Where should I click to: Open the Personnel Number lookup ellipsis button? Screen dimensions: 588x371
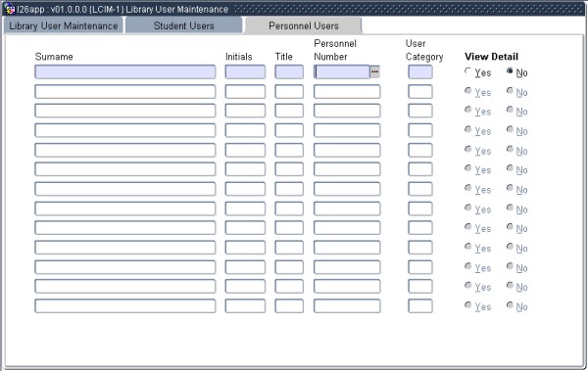[x=374, y=72]
